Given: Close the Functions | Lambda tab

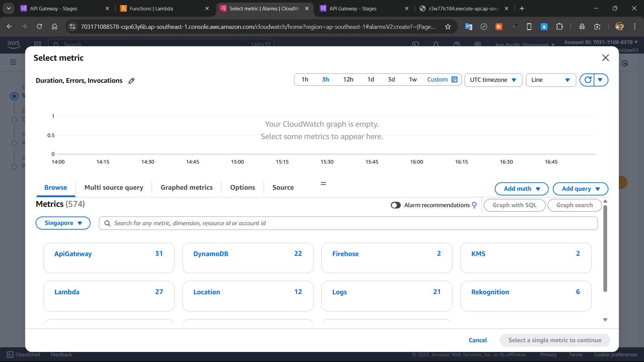Looking at the screenshot, I should (x=207, y=8).
